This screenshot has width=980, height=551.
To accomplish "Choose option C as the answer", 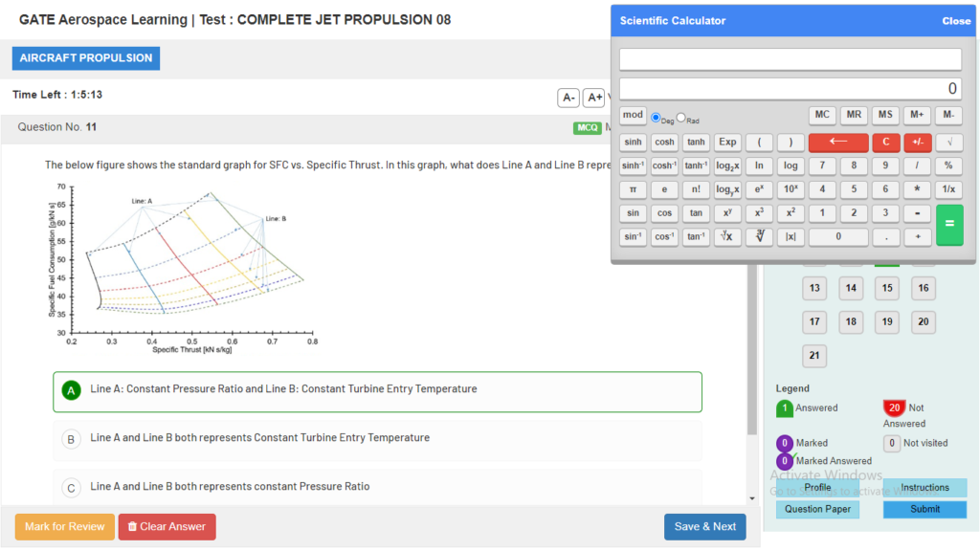I will point(71,488).
